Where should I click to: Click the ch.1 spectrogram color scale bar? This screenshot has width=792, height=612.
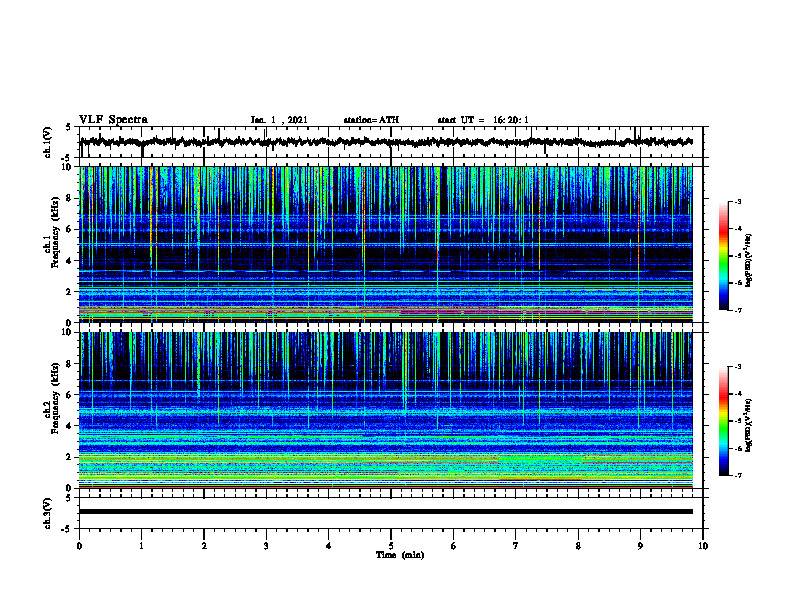[724, 256]
